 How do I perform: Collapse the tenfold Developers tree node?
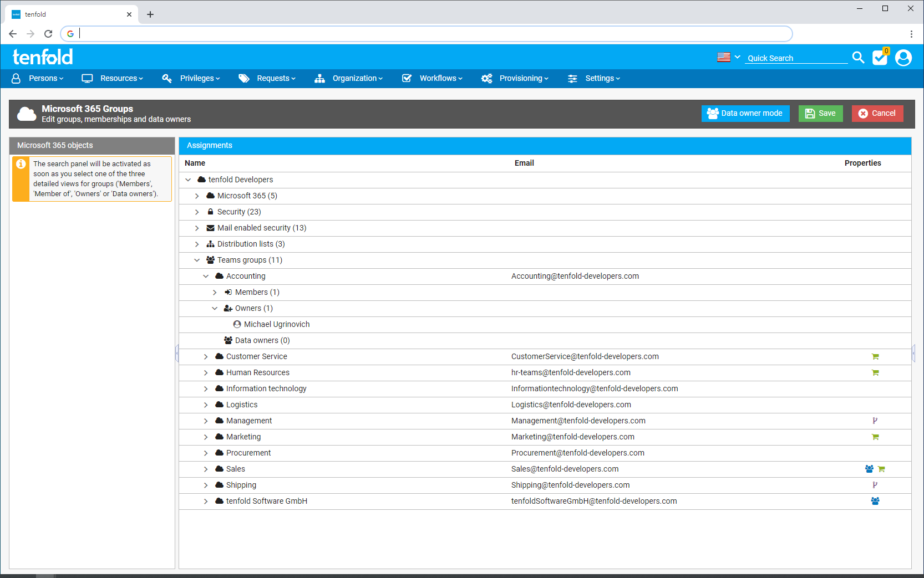pyautogui.click(x=188, y=180)
